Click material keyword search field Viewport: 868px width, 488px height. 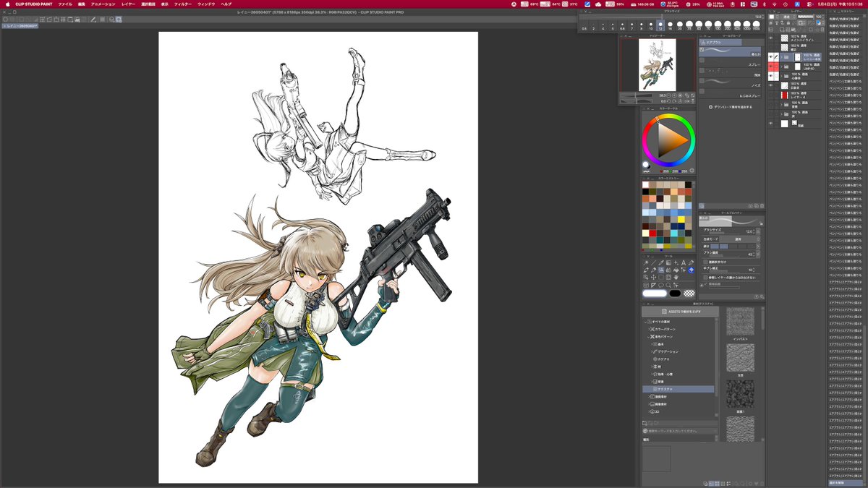click(680, 430)
